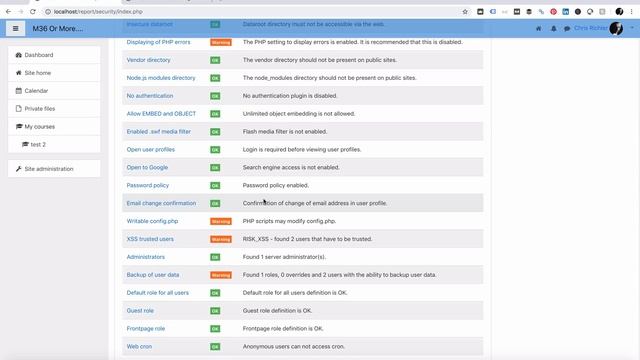
Task: Click OK badge for Vendor directory
Action: pyautogui.click(x=215, y=60)
